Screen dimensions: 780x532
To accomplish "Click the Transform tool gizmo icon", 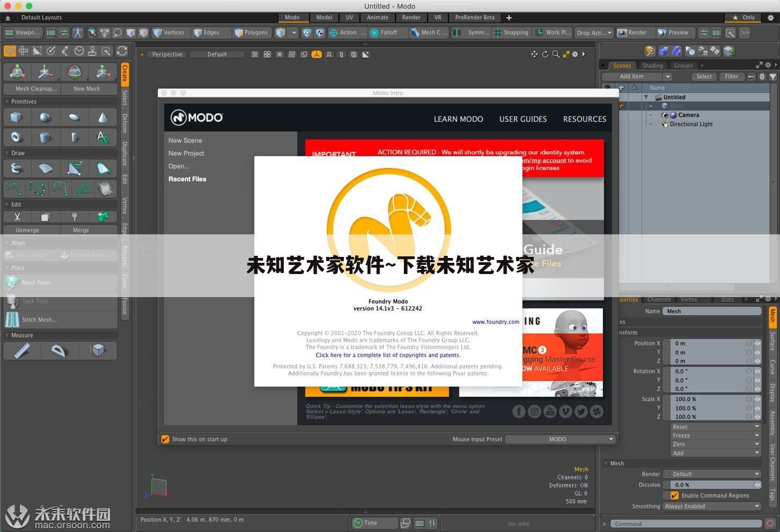I will [x=16, y=72].
